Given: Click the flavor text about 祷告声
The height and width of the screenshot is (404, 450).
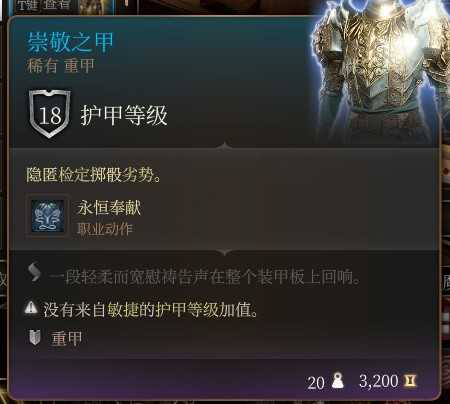Looking at the screenshot, I should click(x=204, y=277).
